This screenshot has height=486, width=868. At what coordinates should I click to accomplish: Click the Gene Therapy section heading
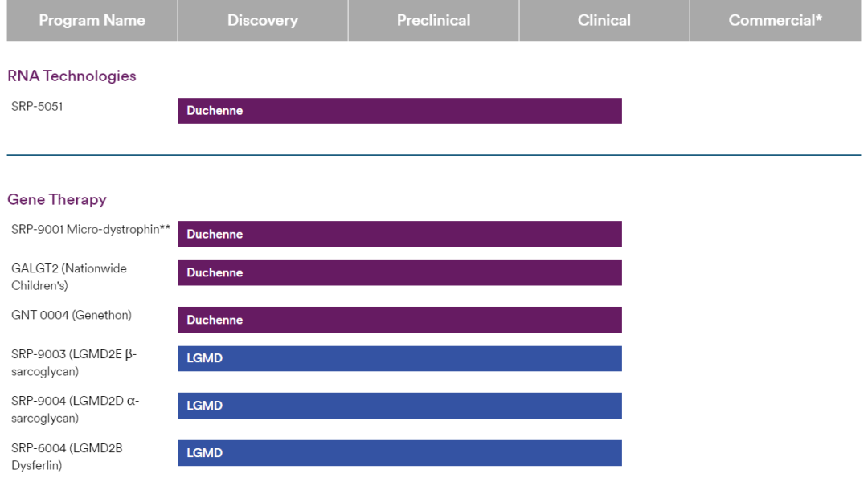pos(57,199)
